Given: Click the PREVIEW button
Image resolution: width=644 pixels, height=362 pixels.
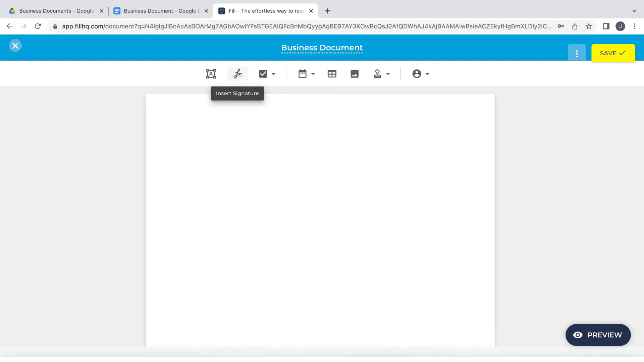Looking at the screenshot, I should tap(598, 335).
